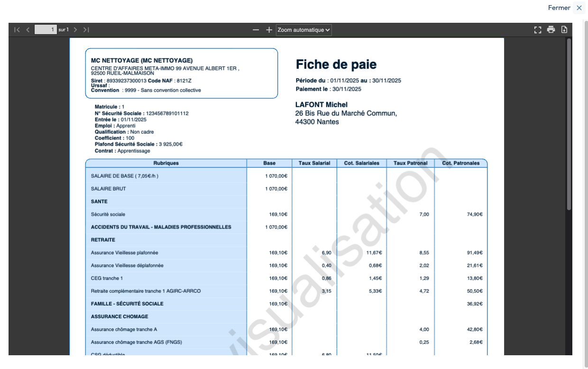Viewport: 588px width, 369px height.
Task: Click the CEG tranche 1 row
Action: tap(107, 278)
